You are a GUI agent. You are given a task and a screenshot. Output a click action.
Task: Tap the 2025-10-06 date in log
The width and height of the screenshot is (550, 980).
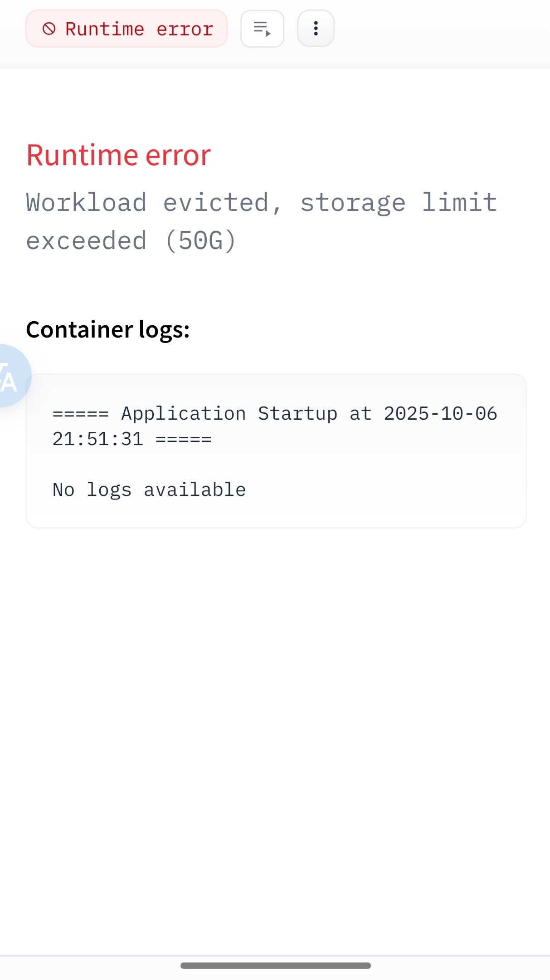coord(440,414)
